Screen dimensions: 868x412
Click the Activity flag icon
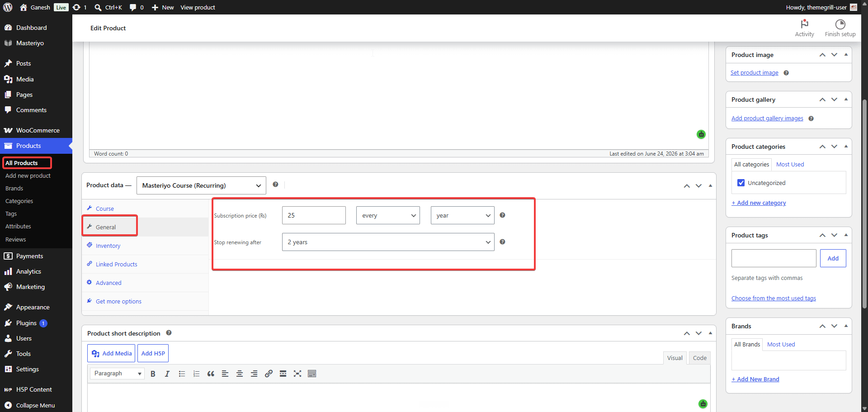(x=804, y=24)
